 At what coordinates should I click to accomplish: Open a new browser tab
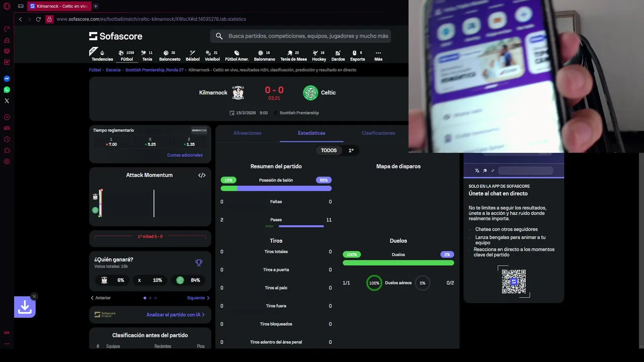pyautogui.click(x=96, y=6)
